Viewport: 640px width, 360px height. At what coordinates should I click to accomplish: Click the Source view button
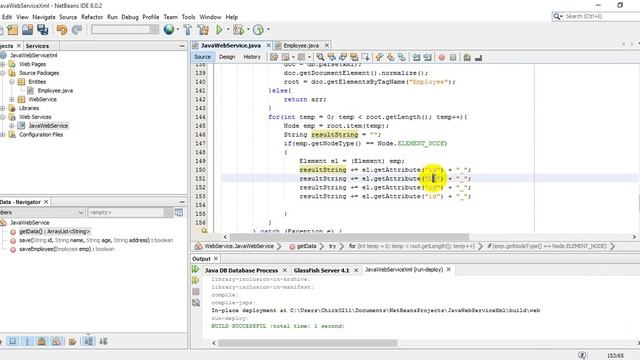coord(202,57)
